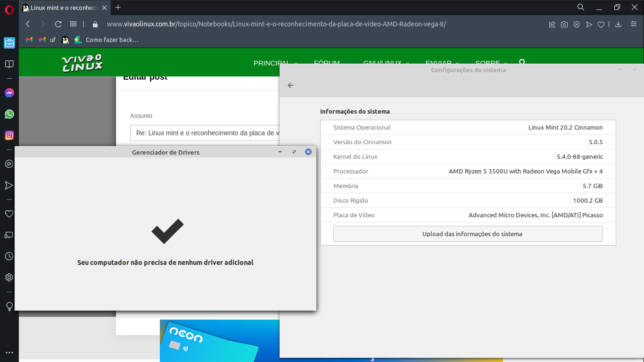644x362 pixels.
Task: Click the Viva o Linux site logo
Action: tap(82, 63)
